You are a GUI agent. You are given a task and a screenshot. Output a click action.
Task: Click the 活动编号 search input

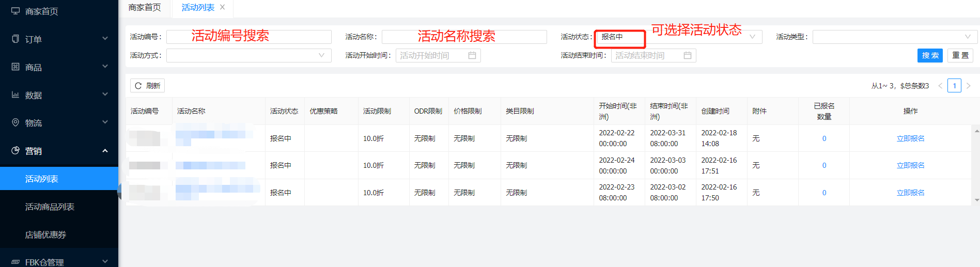(x=249, y=37)
